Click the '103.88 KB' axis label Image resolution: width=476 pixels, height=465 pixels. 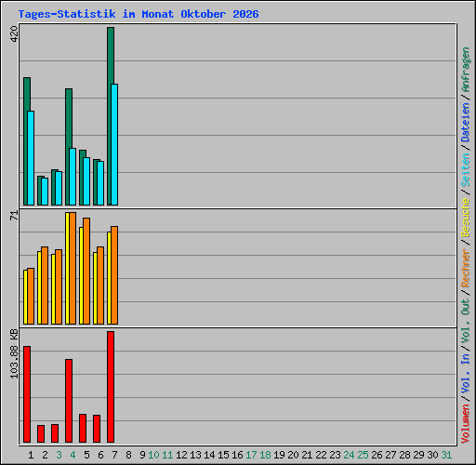(x=14, y=353)
